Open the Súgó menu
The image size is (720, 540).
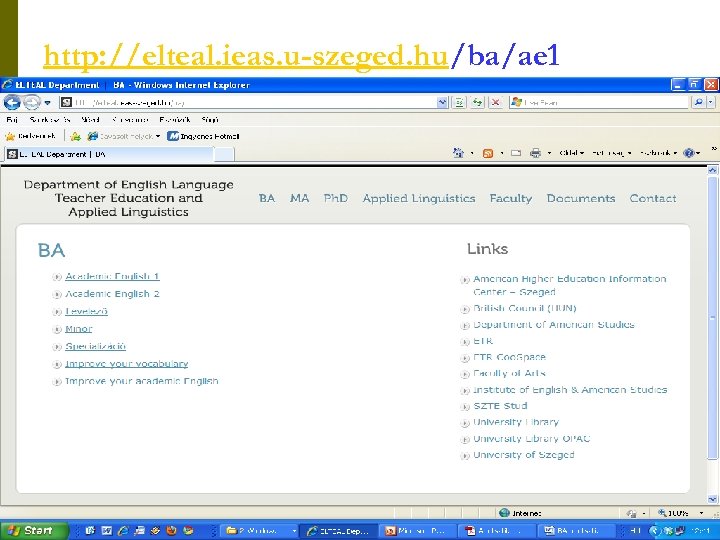click(210, 120)
